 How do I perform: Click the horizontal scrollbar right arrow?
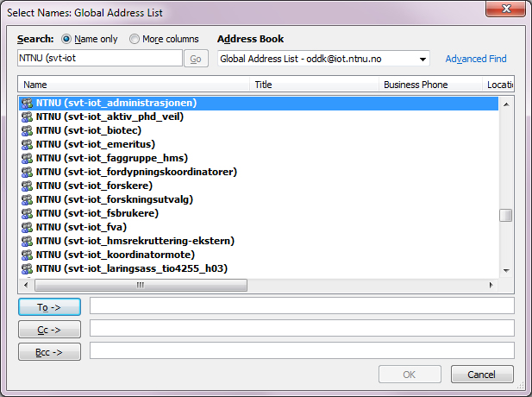[x=491, y=285]
